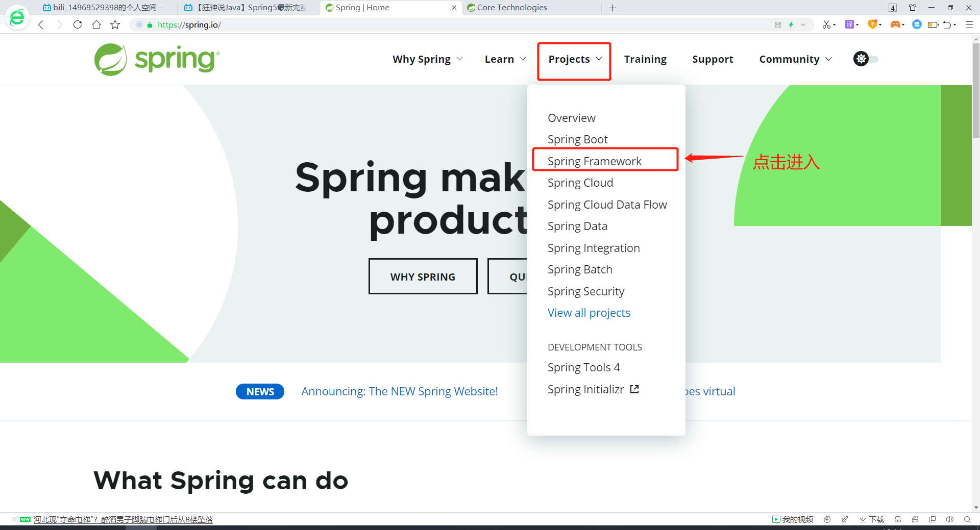This screenshot has width=980, height=530.
Task: Select Spring Framework from Projects menu
Action: pyautogui.click(x=594, y=161)
